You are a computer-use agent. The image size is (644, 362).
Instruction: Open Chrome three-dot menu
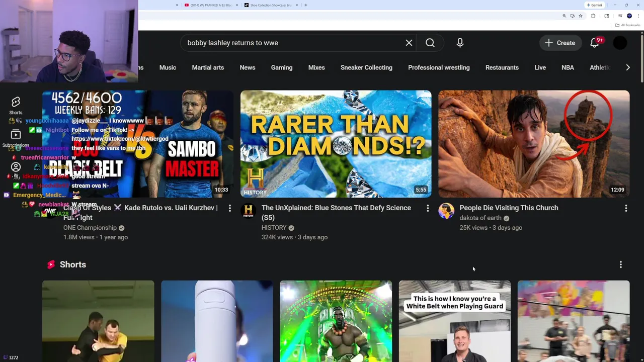tap(638, 16)
